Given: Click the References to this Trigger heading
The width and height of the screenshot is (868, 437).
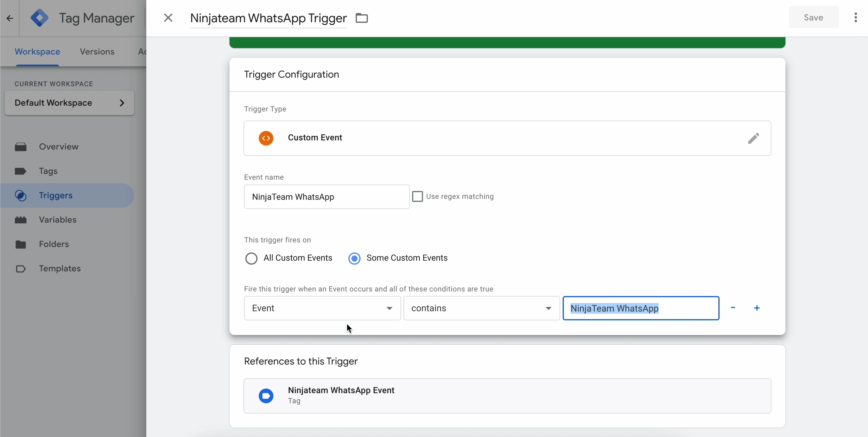Looking at the screenshot, I should pos(301,361).
